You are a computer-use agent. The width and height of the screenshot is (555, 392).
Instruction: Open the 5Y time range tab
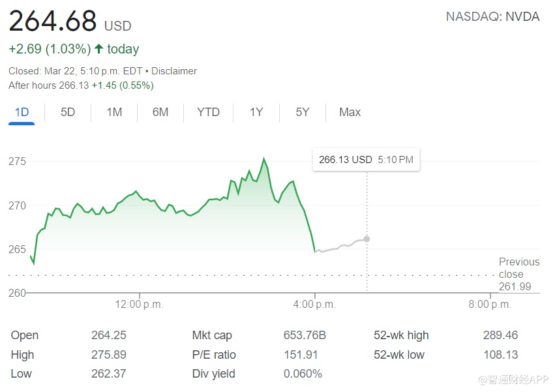[x=302, y=112]
